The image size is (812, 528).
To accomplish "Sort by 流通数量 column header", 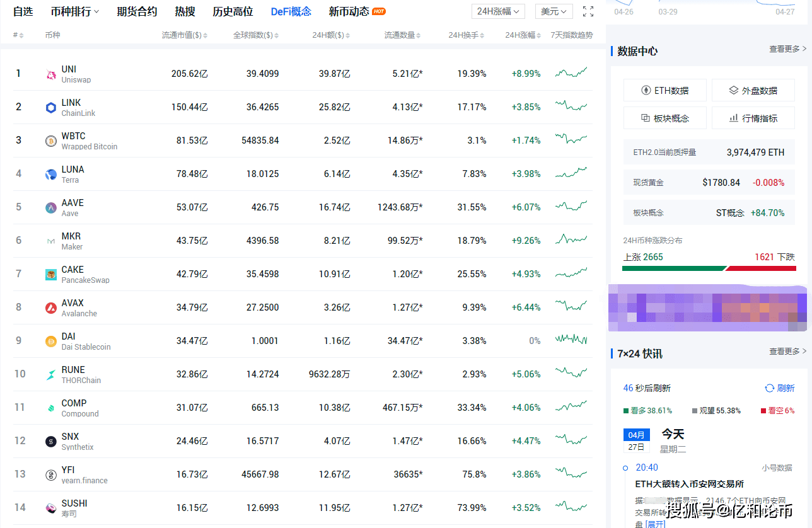I will point(403,35).
